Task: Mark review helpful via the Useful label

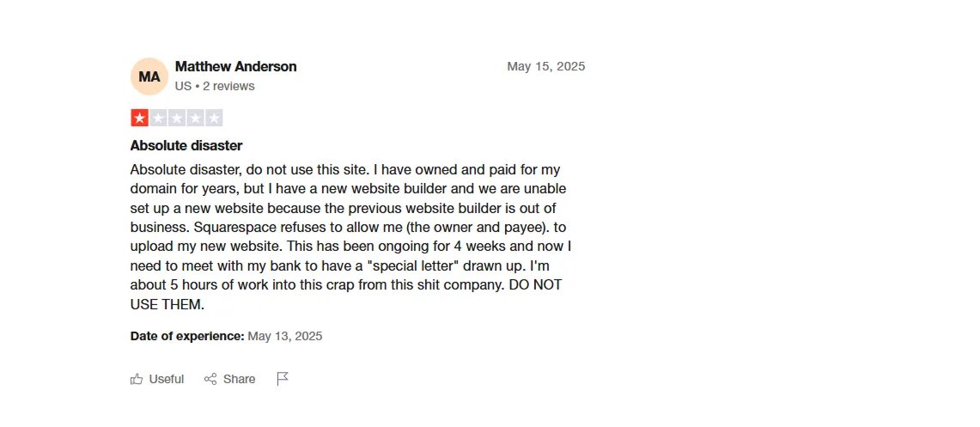Action: [x=167, y=379]
